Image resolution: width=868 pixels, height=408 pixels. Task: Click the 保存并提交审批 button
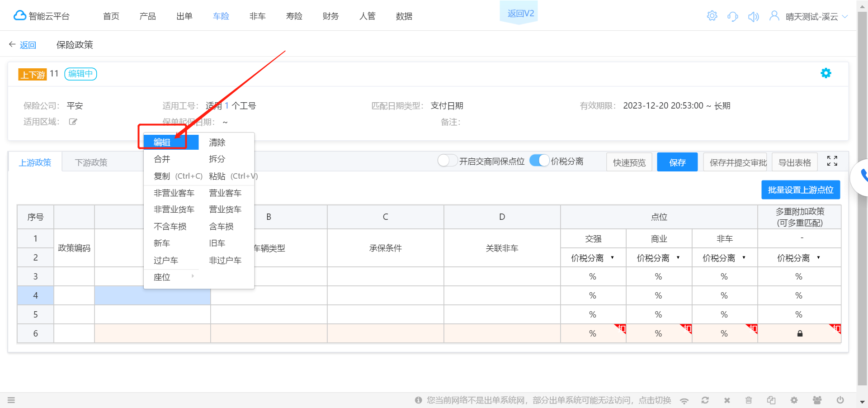pos(735,162)
